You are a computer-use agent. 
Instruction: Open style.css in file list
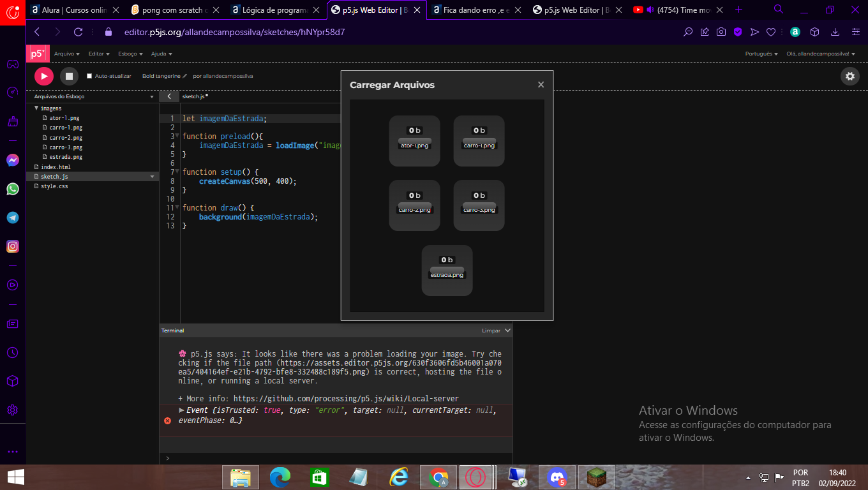[54, 186]
